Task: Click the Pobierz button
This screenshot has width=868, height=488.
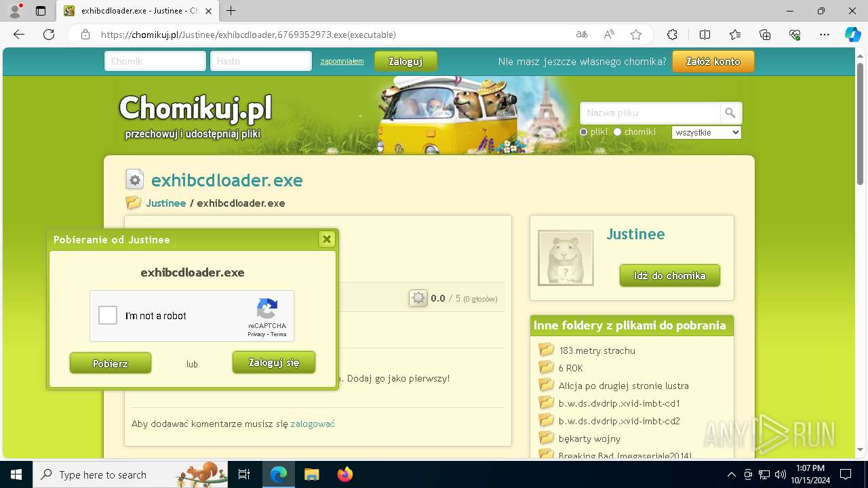Action: [111, 363]
